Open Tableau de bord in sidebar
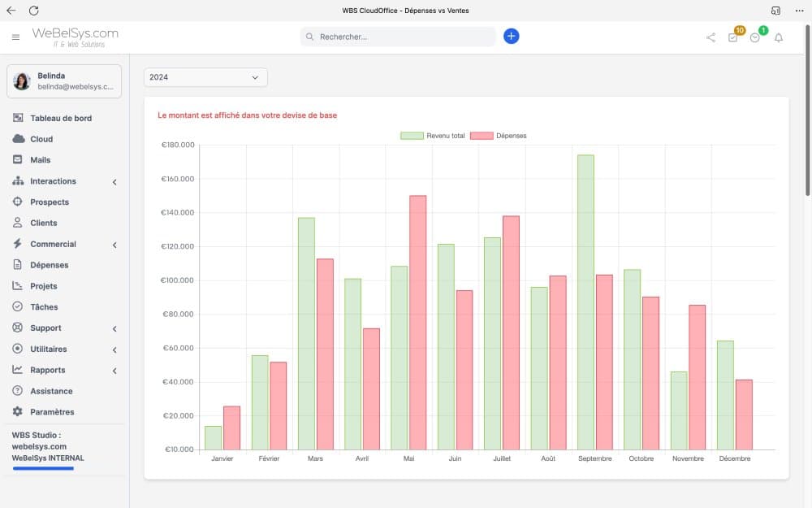Image resolution: width=812 pixels, height=508 pixels. click(x=61, y=118)
